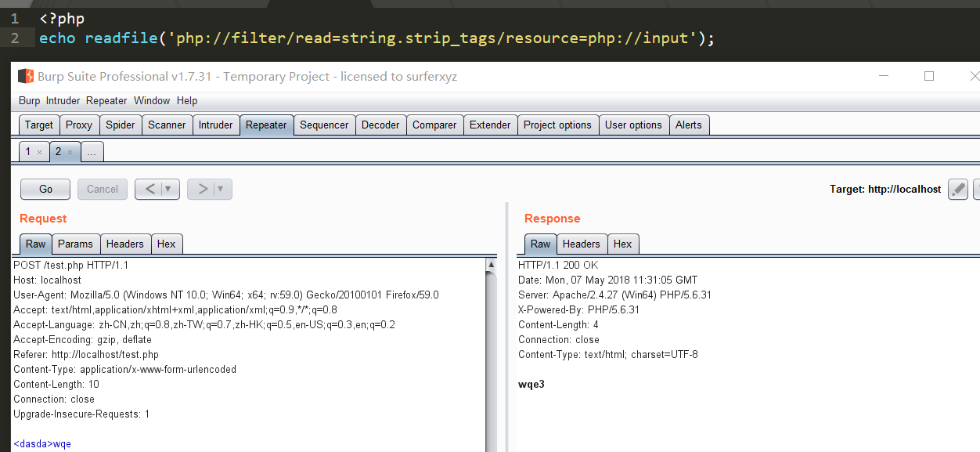The image size is (980, 452).
Task: Switch to the Sequencer tab
Action: tap(324, 125)
